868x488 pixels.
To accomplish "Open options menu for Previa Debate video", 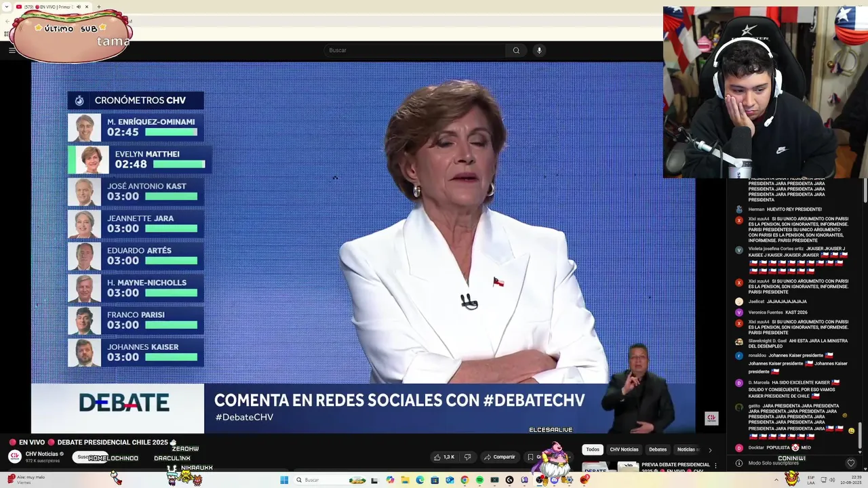I will tap(715, 466).
